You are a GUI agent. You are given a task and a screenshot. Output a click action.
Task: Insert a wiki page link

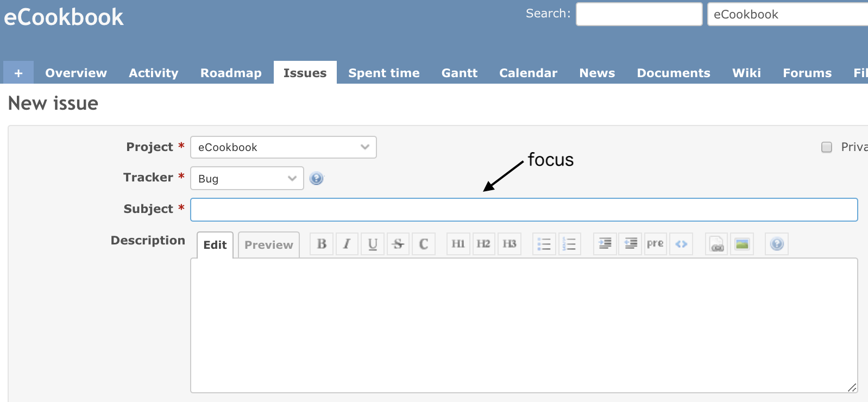[716, 244]
